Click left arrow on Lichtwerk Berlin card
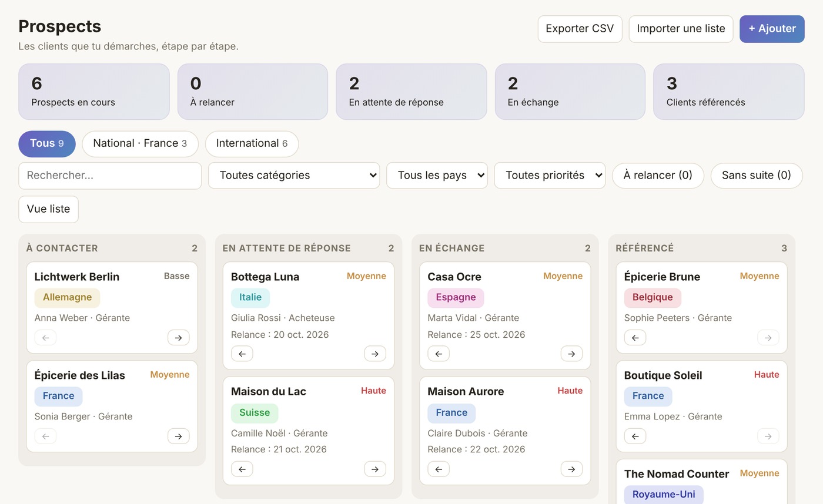823x504 pixels. (x=45, y=337)
